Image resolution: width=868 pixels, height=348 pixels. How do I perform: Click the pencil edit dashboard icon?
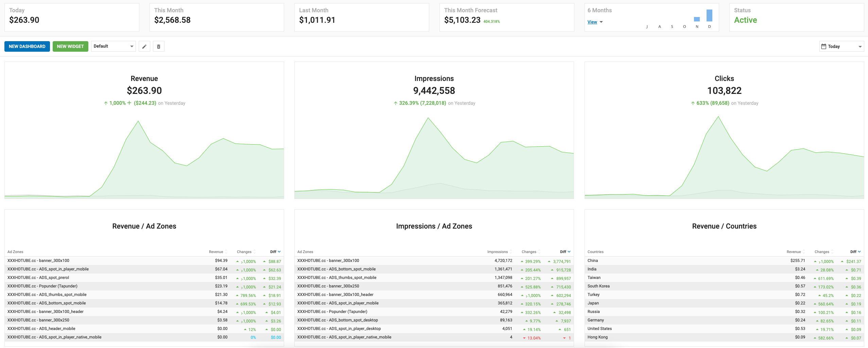pos(144,47)
